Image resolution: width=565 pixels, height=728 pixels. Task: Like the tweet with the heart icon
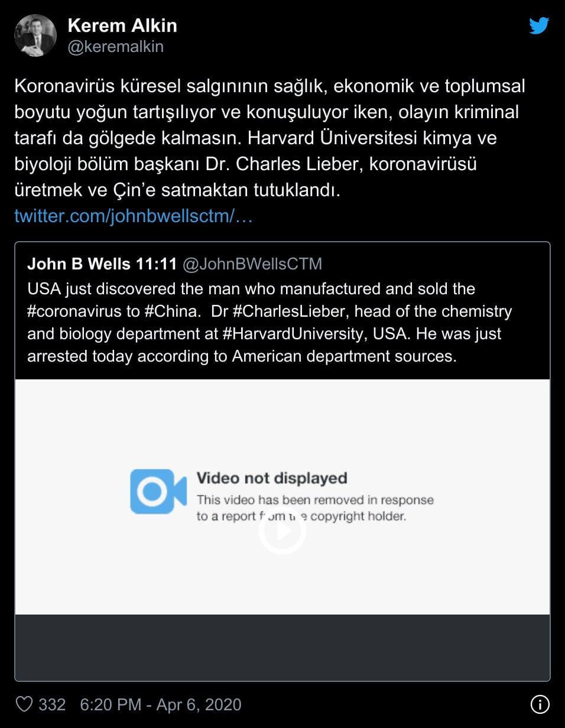click(x=24, y=704)
